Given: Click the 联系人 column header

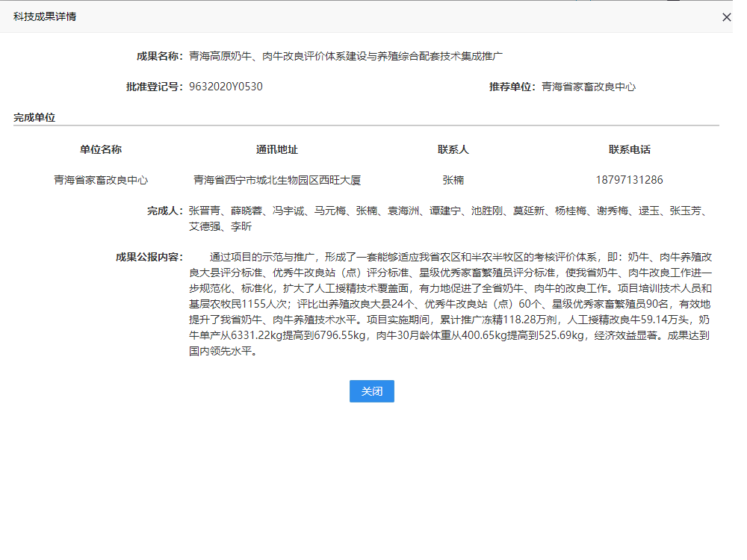Looking at the screenshot, I should [453, 149].
